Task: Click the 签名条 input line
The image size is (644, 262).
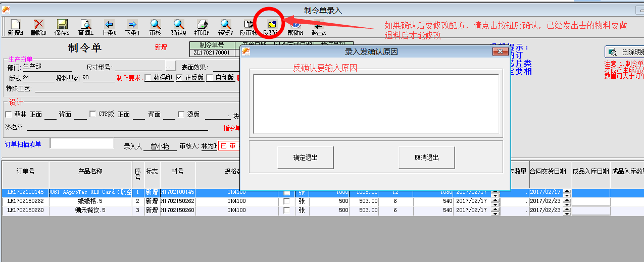Action: (117, 127)
